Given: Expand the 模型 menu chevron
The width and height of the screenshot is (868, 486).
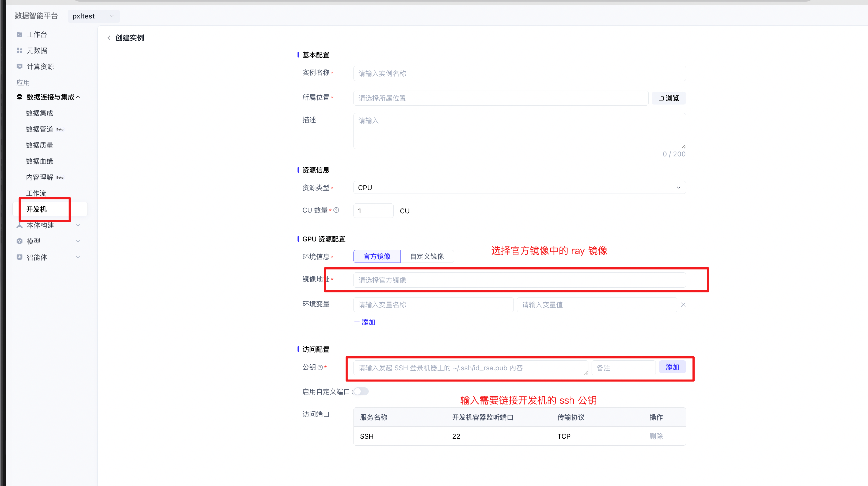Looking at the screenshot, I should pyautogui.click(x=78, y=241).
